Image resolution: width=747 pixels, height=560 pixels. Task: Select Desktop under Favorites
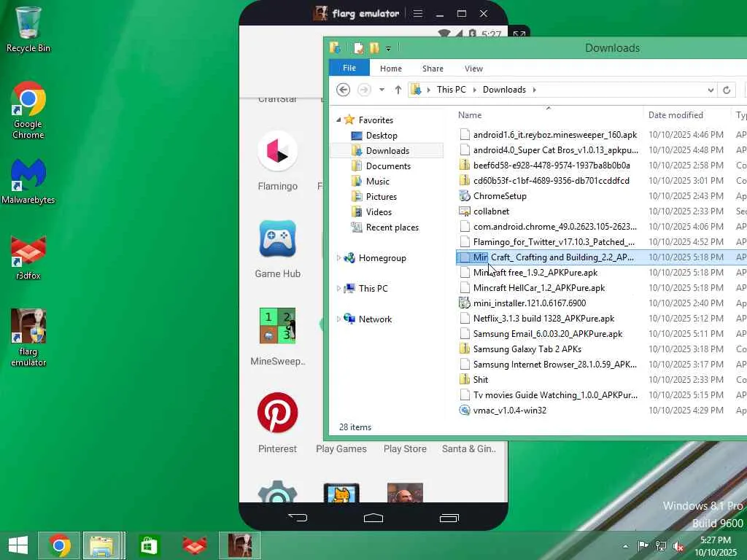tap(381, 135)
